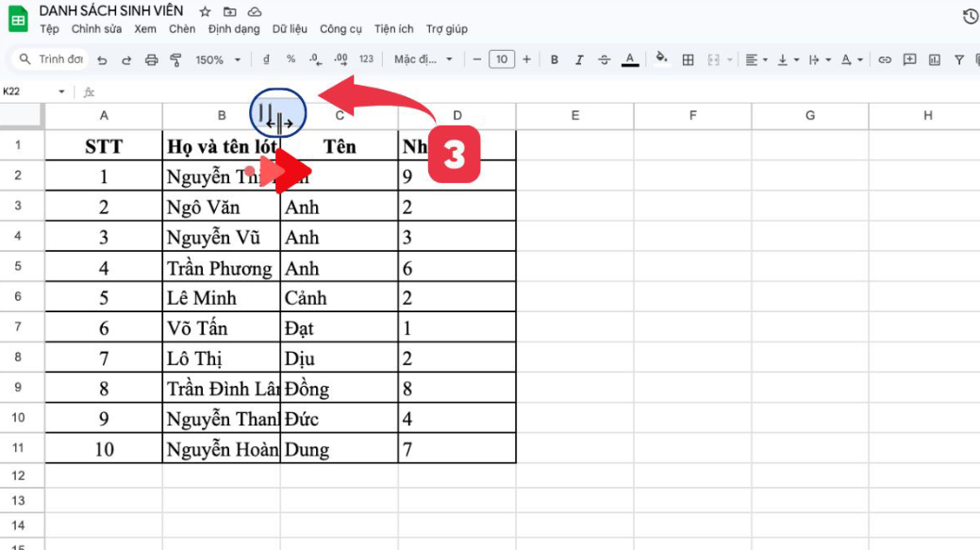Insert a comment using the comment icon
980x550 pixels.
pyautogui.click(x=908, y=58)
